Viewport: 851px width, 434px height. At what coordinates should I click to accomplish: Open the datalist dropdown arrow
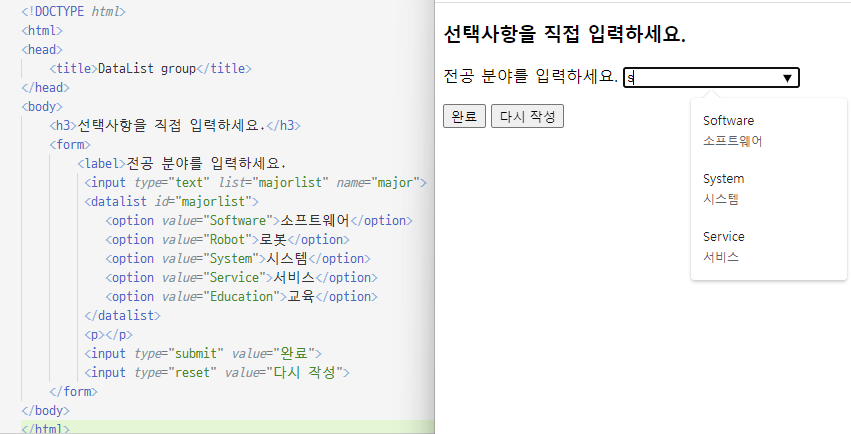click(788, 78)
